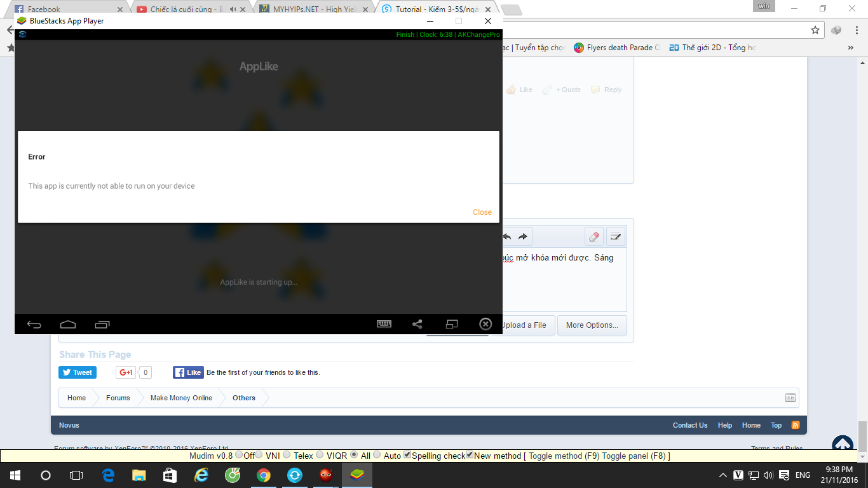The width and height of the screenshot is (868, 488).
Task: Click BlueStacks circled X exit icon
Action: click(485, 324)
